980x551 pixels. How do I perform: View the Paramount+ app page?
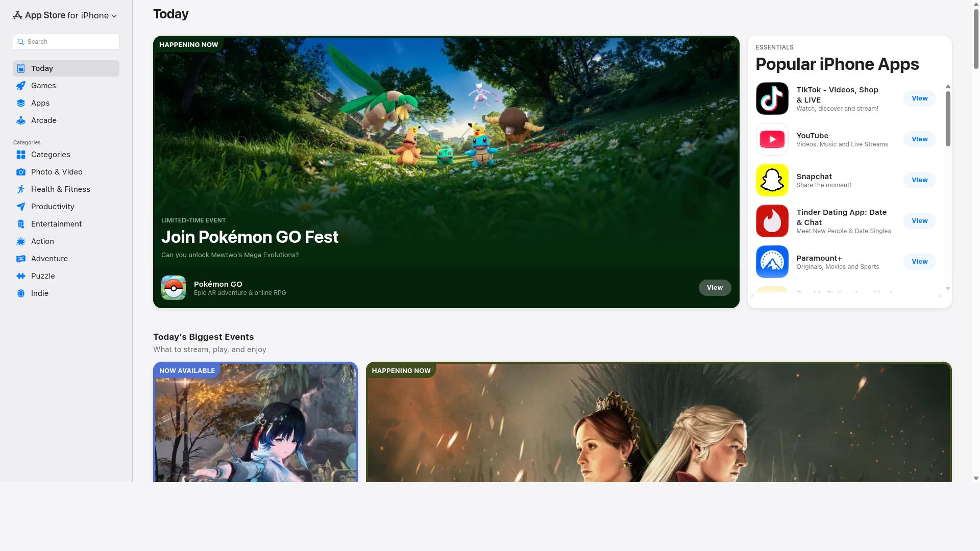coord(919,262)
